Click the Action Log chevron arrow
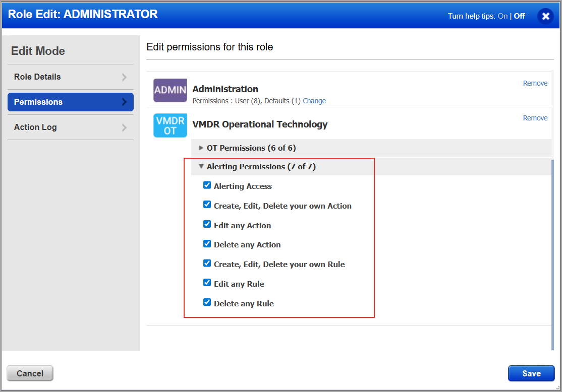Screen dimensions: 562x392 coord(124,127)
